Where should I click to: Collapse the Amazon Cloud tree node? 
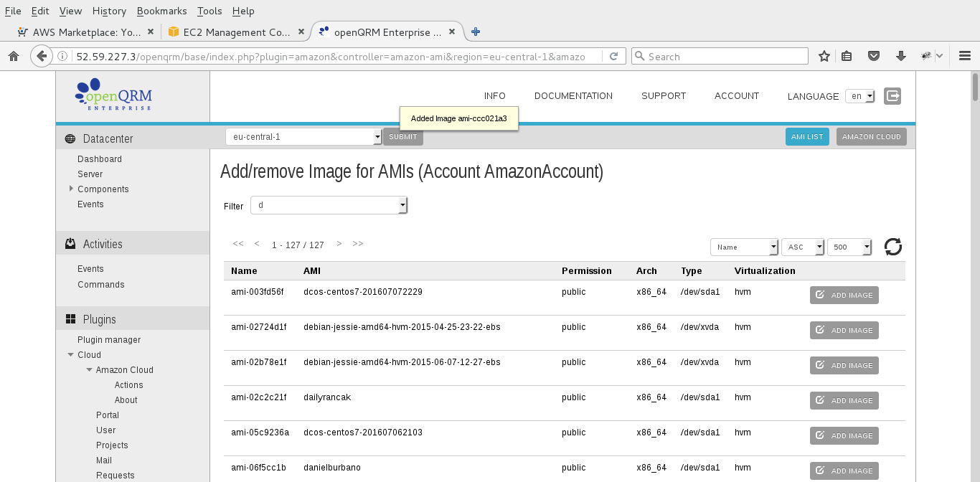click(x=89, y=369)
